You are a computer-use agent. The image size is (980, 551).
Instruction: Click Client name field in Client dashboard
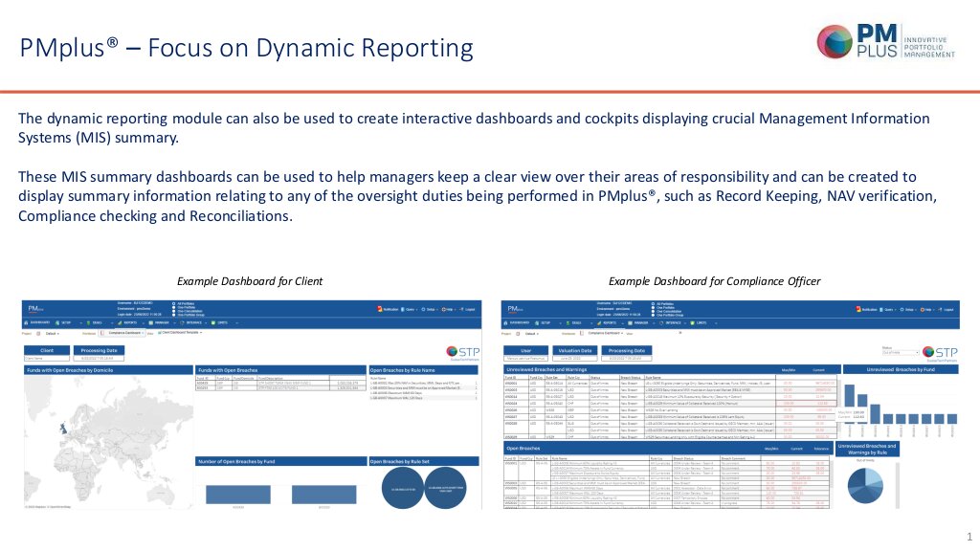tap(47, 359)
